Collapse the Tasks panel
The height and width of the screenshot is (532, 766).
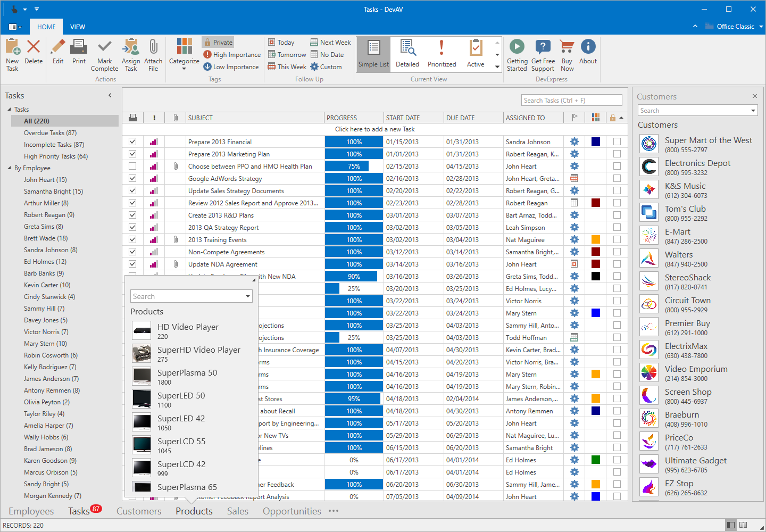point(110,95)
